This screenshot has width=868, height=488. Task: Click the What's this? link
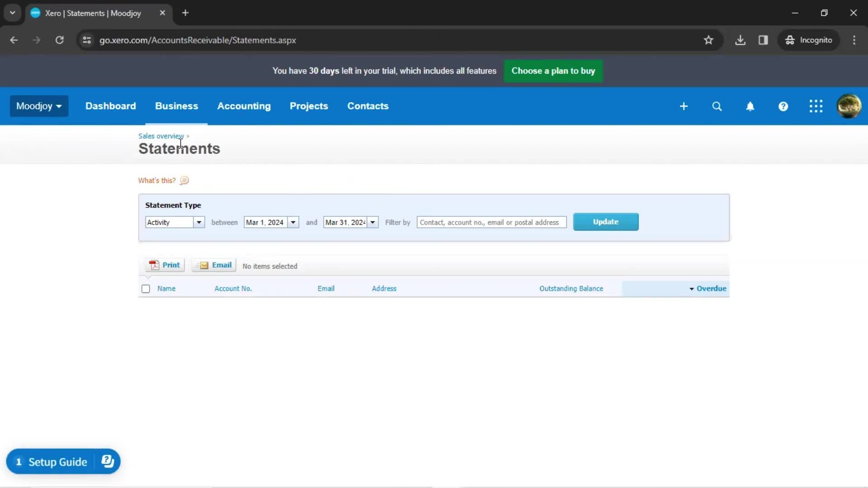click(x=157, y=181)
